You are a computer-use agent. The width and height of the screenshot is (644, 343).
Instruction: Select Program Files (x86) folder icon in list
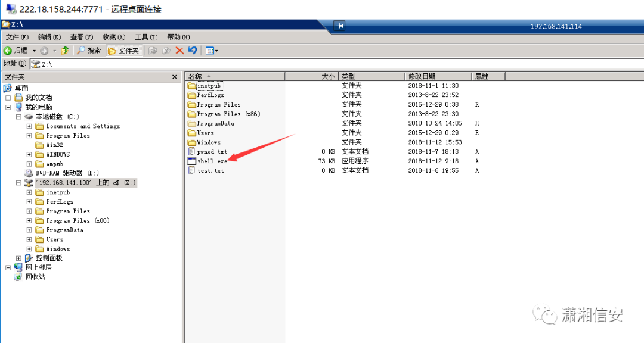pos(192,114)
